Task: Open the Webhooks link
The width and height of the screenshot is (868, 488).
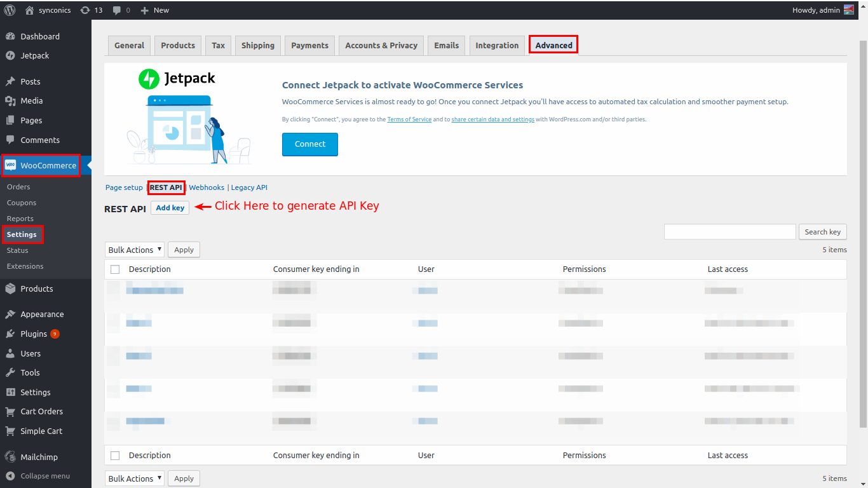Action: pyautogui.click(x=207, y=187)
